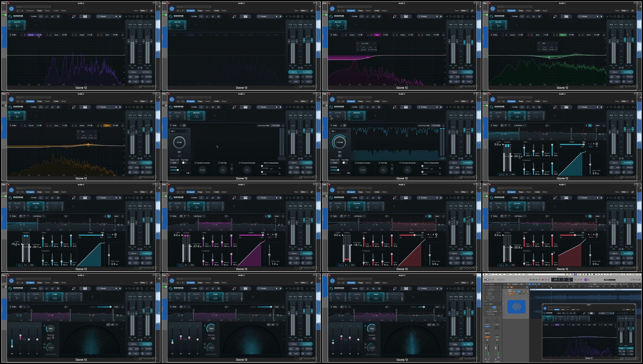The width and height of the screenshot is (643, 364).
Task: Click Learn Input Gain in +13.6 dB Maximizer frame
Action: pos(424,126)
